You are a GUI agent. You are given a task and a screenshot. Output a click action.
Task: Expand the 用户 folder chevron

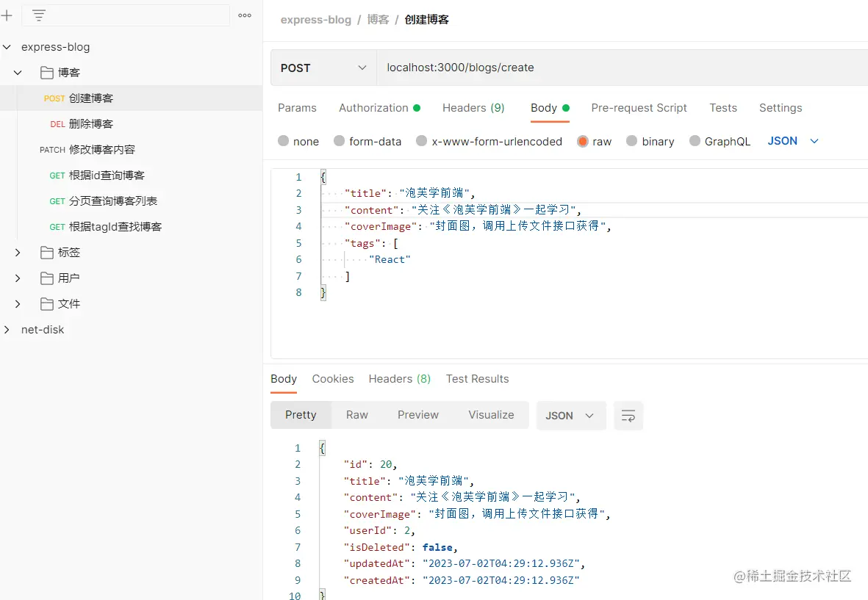[18, 278]
